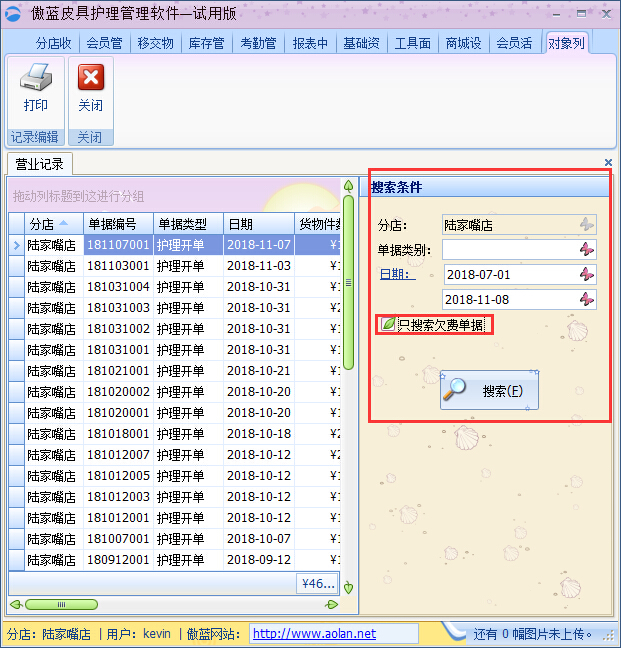This screenshot has height=648, width=621.
Task: Close the panel with small X
Action: pyautogui.click(x=608, y=162)
